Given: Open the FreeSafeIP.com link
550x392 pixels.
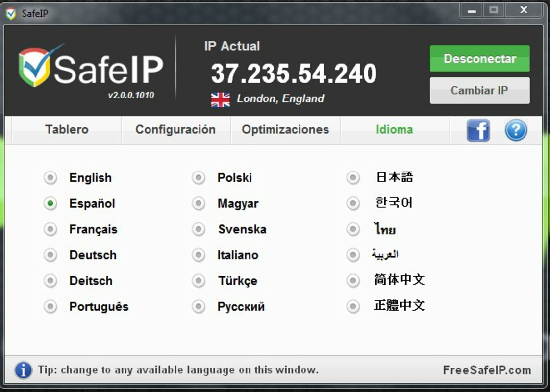Looking at the screenshot, I should [x=487, y=370].
